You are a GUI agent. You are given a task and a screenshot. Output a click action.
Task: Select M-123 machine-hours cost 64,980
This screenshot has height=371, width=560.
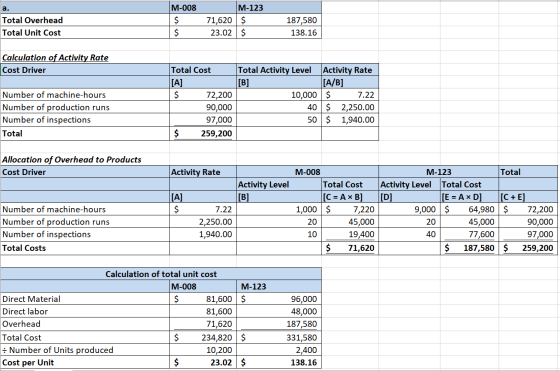pyautogui.click(x=469, y=209)
